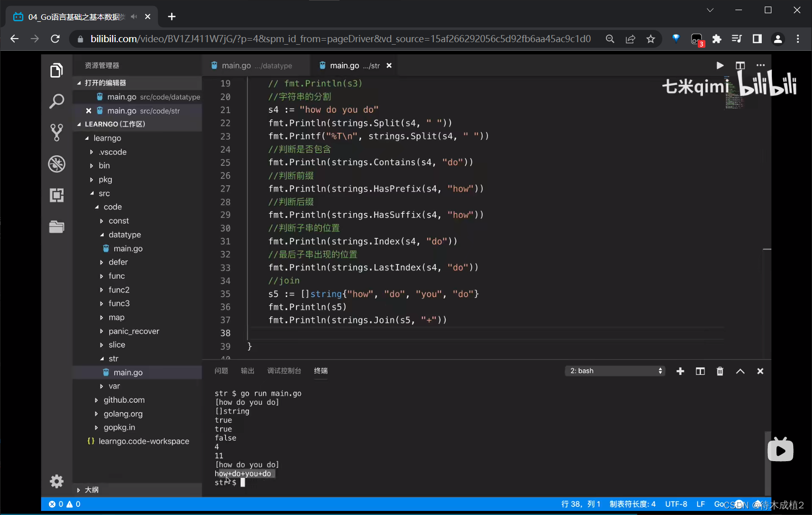The width and height of the screenshot is (812, 515).
Task: Change indentation via 制表符长度: 4
Action: tap(632, 504)
